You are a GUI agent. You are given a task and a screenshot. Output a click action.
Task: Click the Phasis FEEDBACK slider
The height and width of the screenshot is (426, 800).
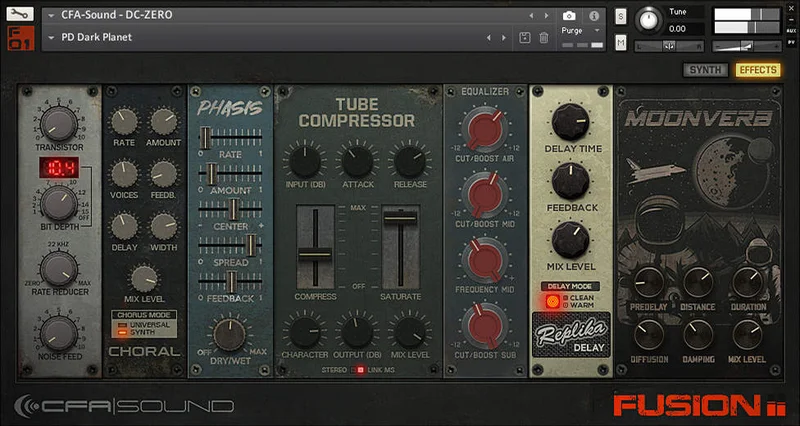231,282
